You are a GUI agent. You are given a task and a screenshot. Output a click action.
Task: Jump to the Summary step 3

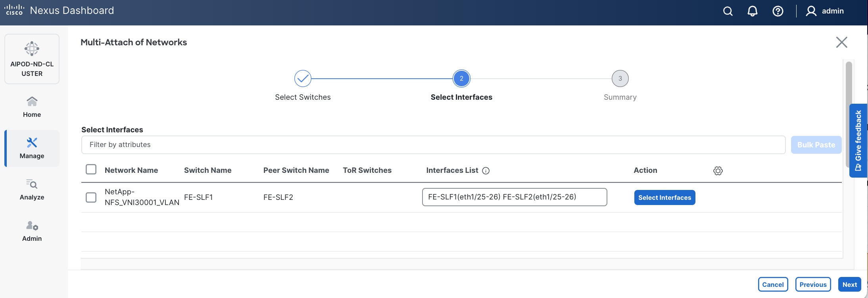[x=620, y=79]
